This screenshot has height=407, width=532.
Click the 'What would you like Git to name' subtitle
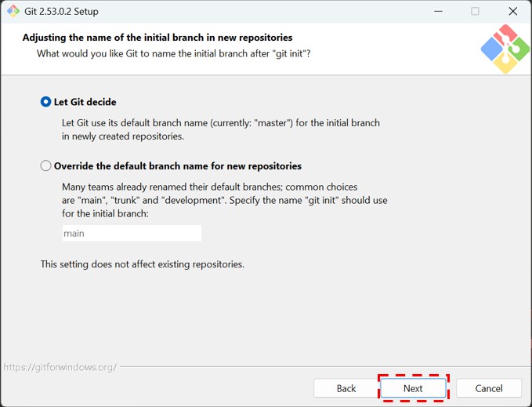coord(179,53)
